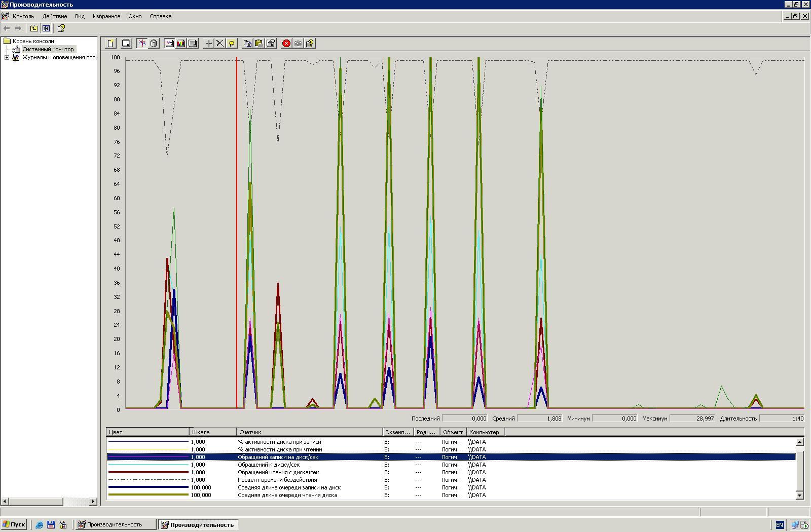Image resolution: width=811 pixels, height=532 pixels.
Task: Click the Paste Counter List icon
Action: [x=259, y=44]
